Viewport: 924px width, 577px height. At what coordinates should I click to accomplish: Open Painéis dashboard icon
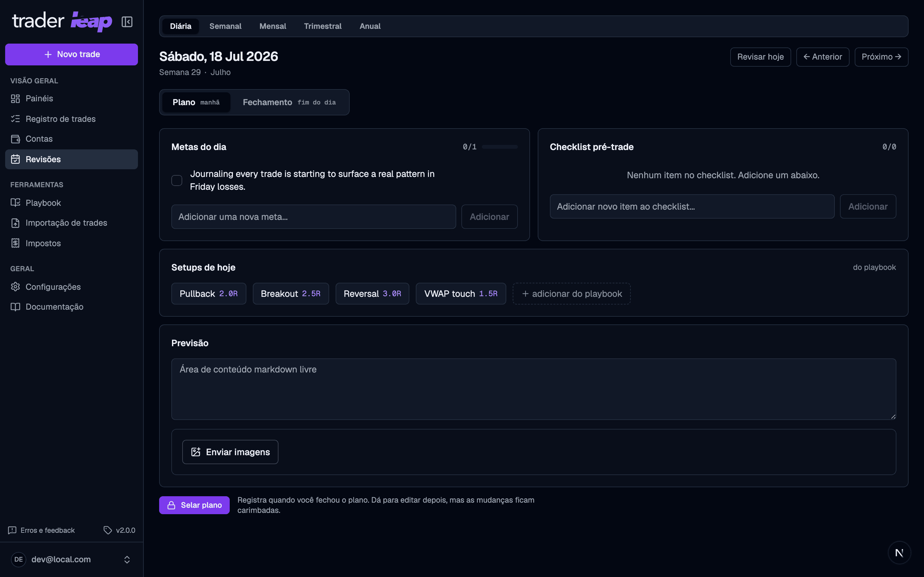pyautogui.click(x=15, y=98)
